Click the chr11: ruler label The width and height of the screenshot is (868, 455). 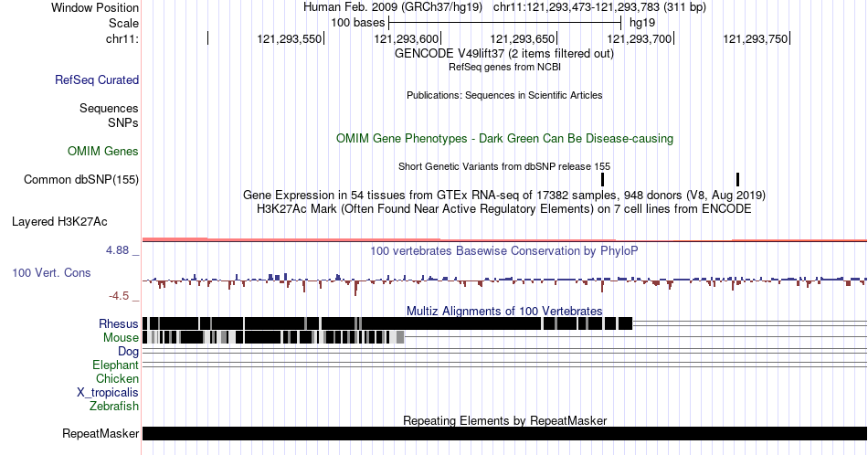122,38
